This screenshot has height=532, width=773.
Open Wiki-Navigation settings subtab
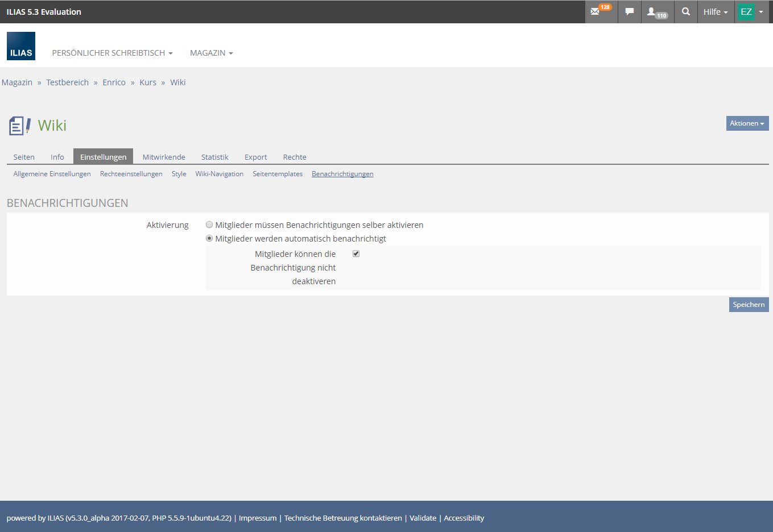pyautogui.click(x=219, y=174)
